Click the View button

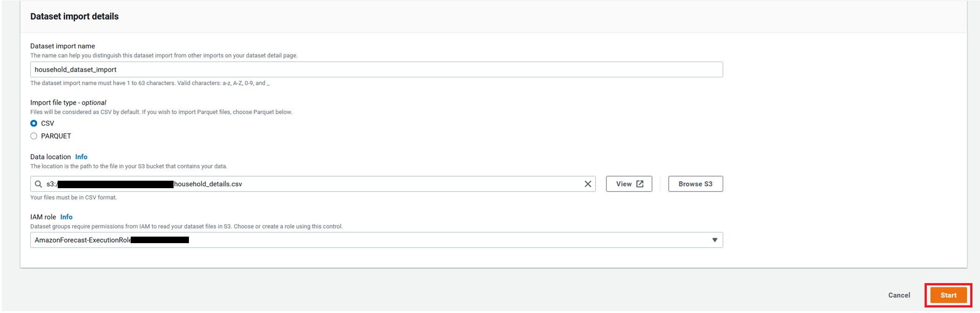pos(629,184)
